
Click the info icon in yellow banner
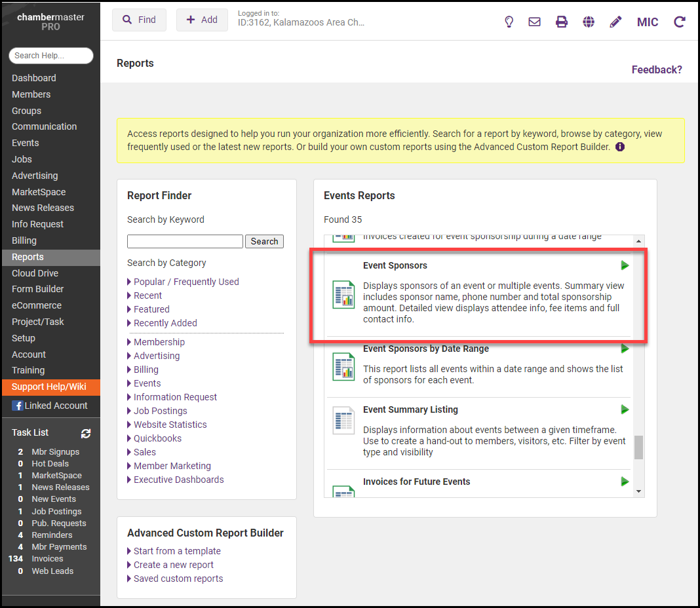[620, 147]
